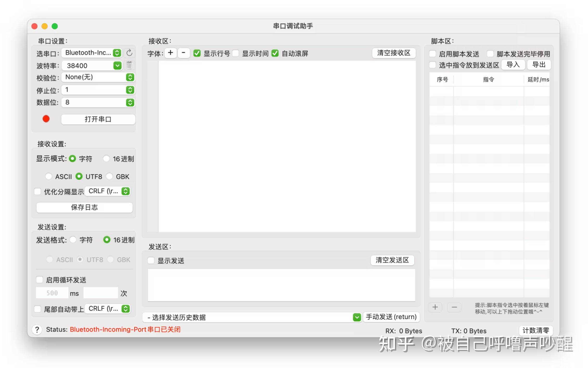This screenshot has width=588, height=368.
Task: Click the loop count field before 次
Action: click(x=101, y=293)
